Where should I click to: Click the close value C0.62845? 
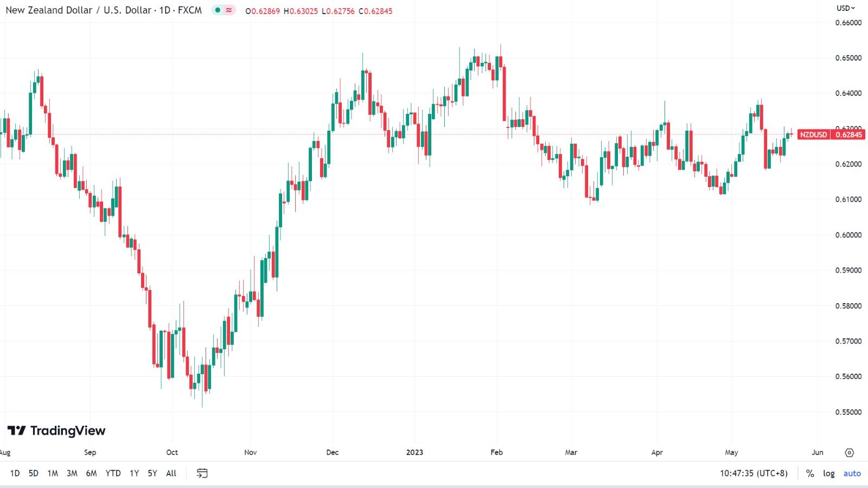[375, 11]
